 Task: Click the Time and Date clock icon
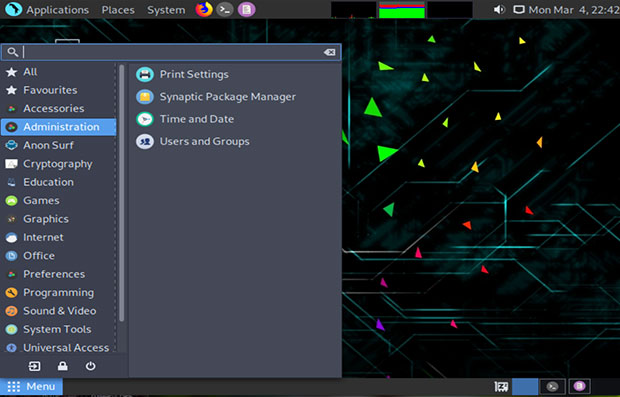coord(145,119)
